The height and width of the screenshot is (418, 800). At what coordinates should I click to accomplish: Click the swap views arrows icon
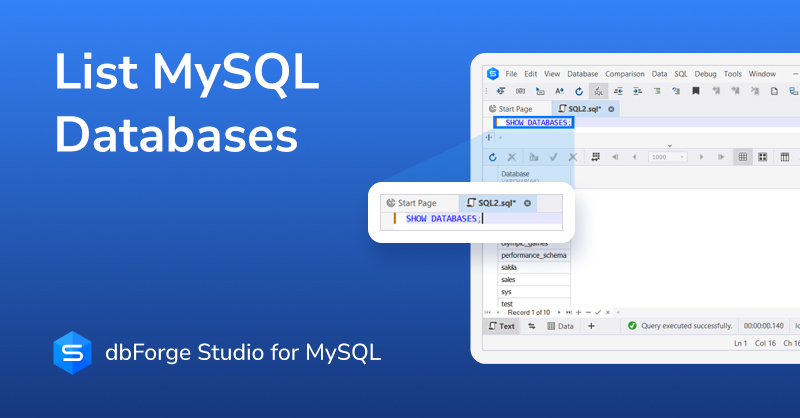(532, 326)
